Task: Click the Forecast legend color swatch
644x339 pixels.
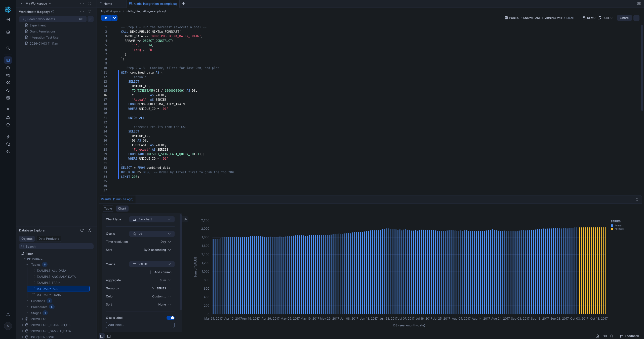Action: pos(612,229)
